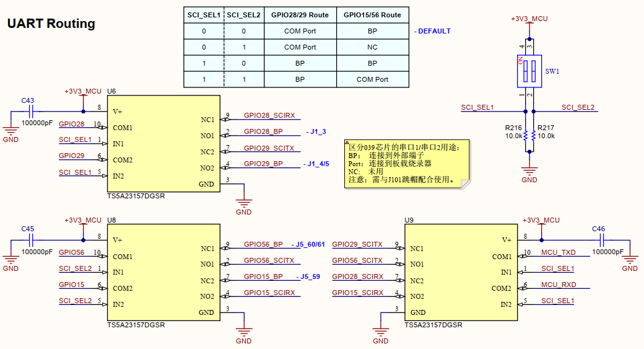
Task: Select the C46 capacitor symbol
Action: [598, 240]
